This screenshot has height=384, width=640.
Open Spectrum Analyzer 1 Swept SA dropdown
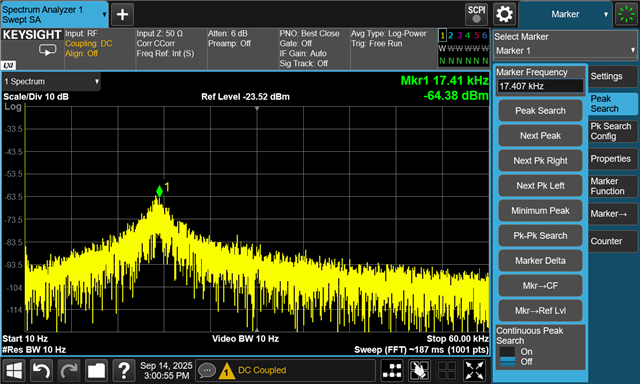coord(54,15)
